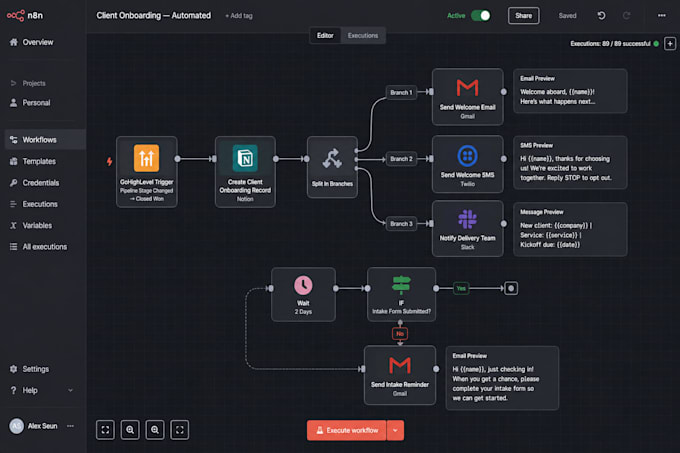Click the redo icon

pos(626,16)
